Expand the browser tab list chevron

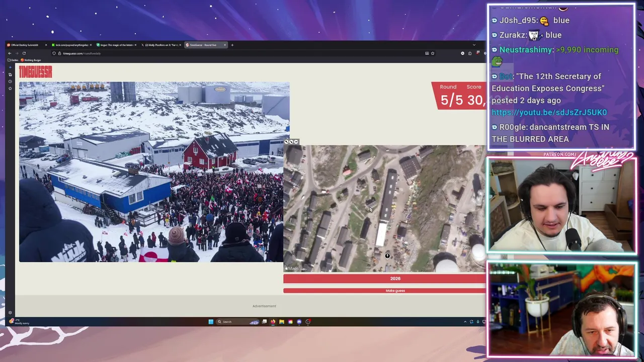click(x=473, y=45)
